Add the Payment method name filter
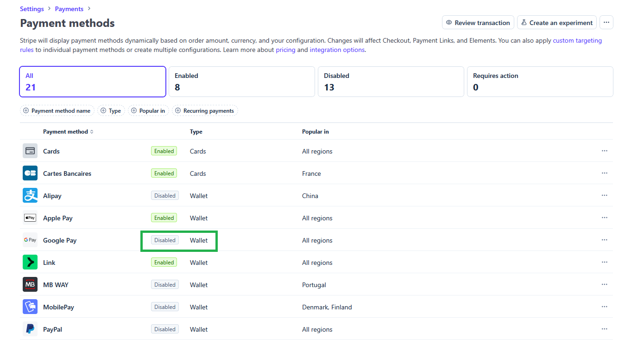 coord(57,111)
